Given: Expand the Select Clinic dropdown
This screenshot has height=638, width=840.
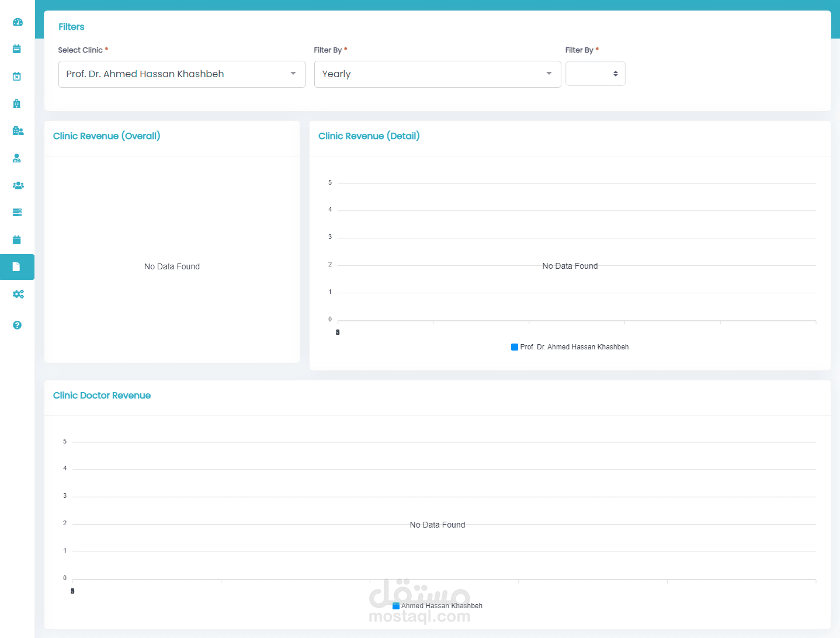Looking at the screenshot, I should click(182, 74).
